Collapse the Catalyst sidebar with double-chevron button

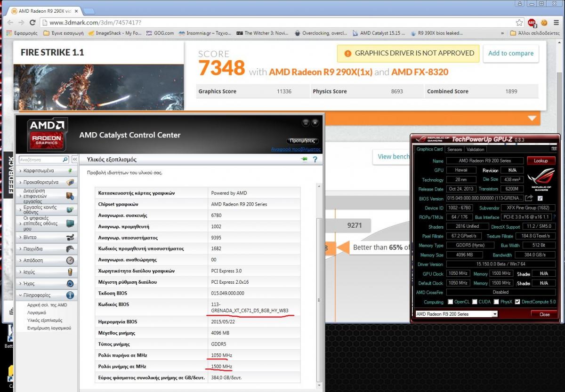(74, 160)
